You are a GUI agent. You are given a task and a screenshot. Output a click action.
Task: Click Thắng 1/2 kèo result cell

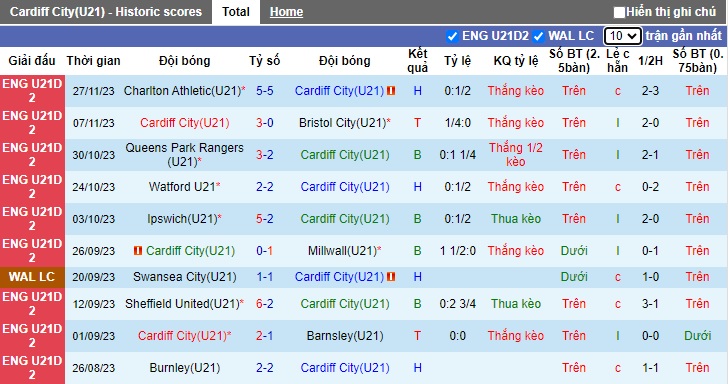(x=516, y=155)
